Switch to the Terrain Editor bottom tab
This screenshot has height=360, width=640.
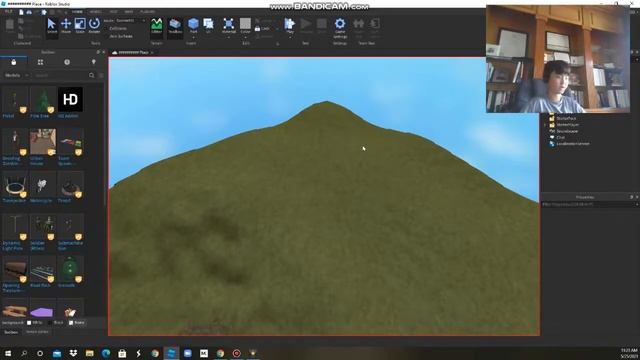point(37,332)
